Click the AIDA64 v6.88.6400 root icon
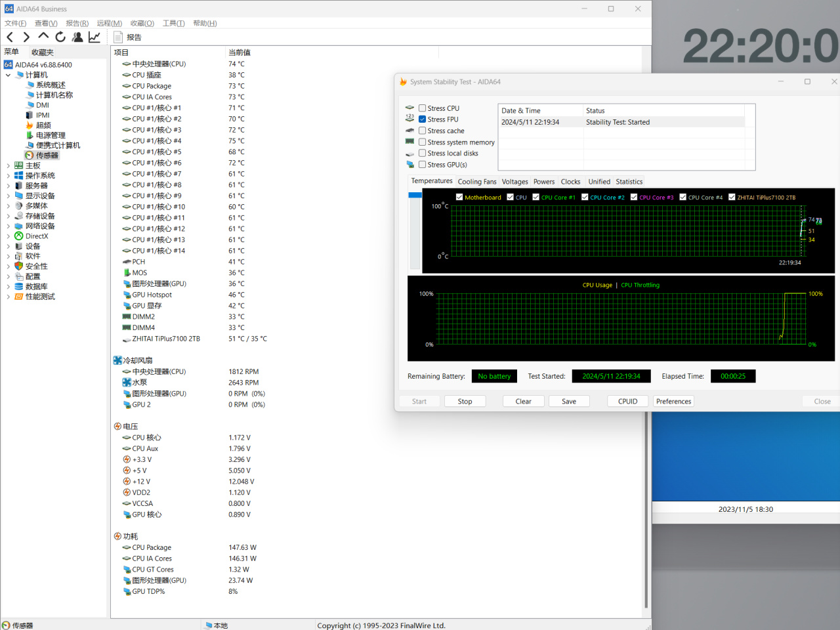The width and height of the screenshot is (840, 630). [9, 65]
